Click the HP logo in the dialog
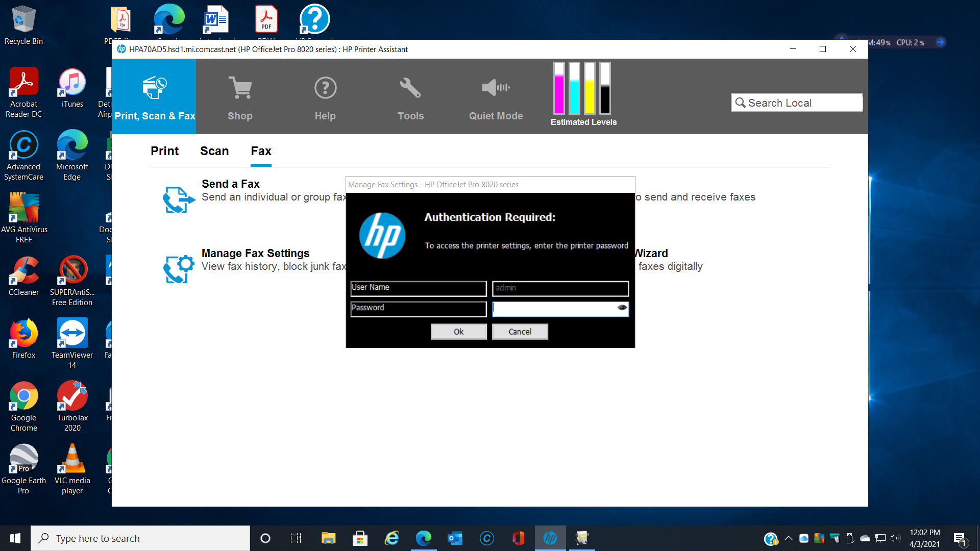 [382, 235]
